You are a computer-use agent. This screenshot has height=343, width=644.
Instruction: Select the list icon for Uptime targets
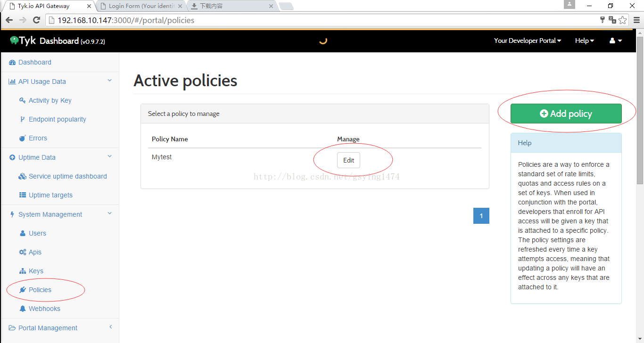[x=22, y=195]
